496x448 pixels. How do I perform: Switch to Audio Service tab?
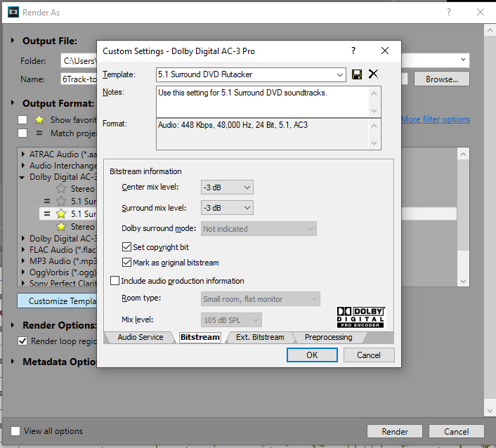(x=140, y=337)
